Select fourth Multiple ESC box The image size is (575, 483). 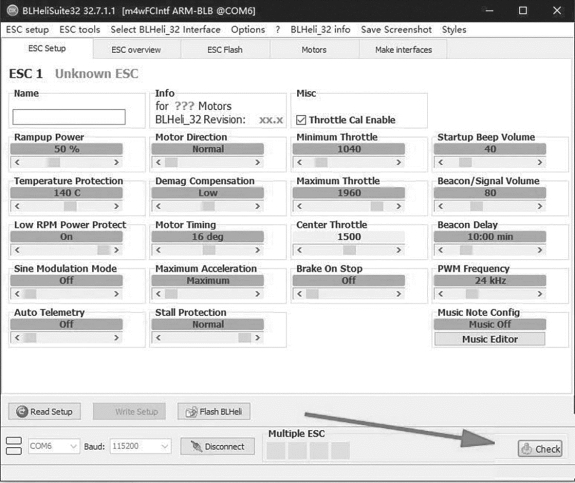(341, 451)
